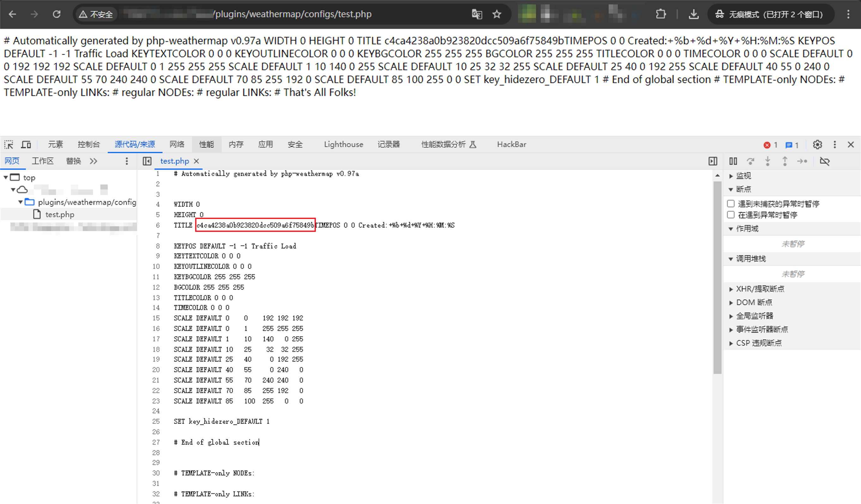Click the pause script execution icon

pyautogui.click(x=733, y=161)
